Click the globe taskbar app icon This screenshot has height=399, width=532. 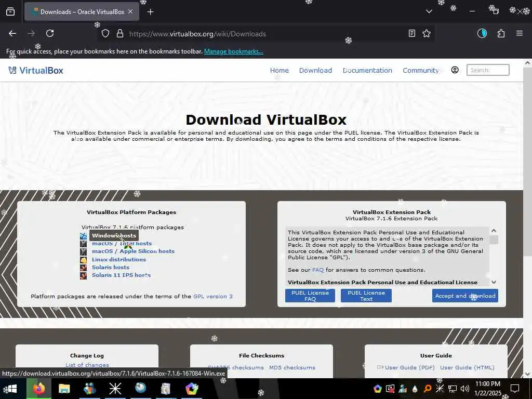[x=140, y=389]
